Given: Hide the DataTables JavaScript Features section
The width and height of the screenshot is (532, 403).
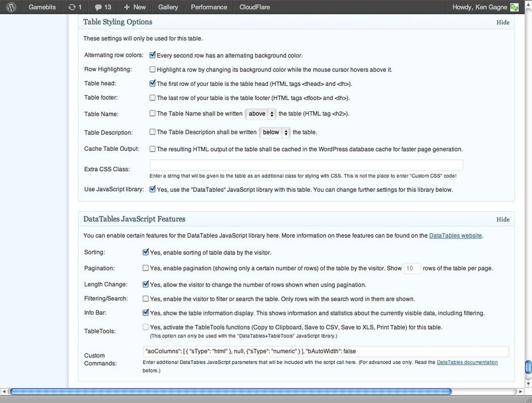Looking at the screenshot, I should click(502, 220).
